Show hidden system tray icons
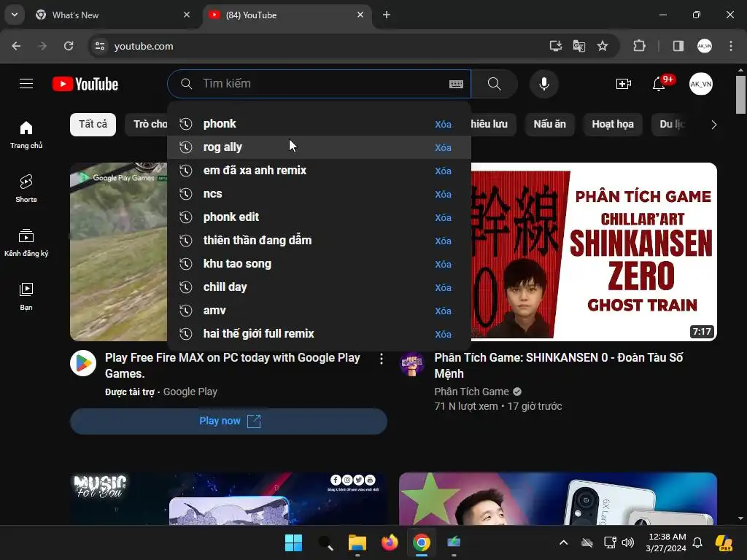Image resolution: width=747 pixels, height=560 pixels. pyautogui.click(x=563, y=542)
